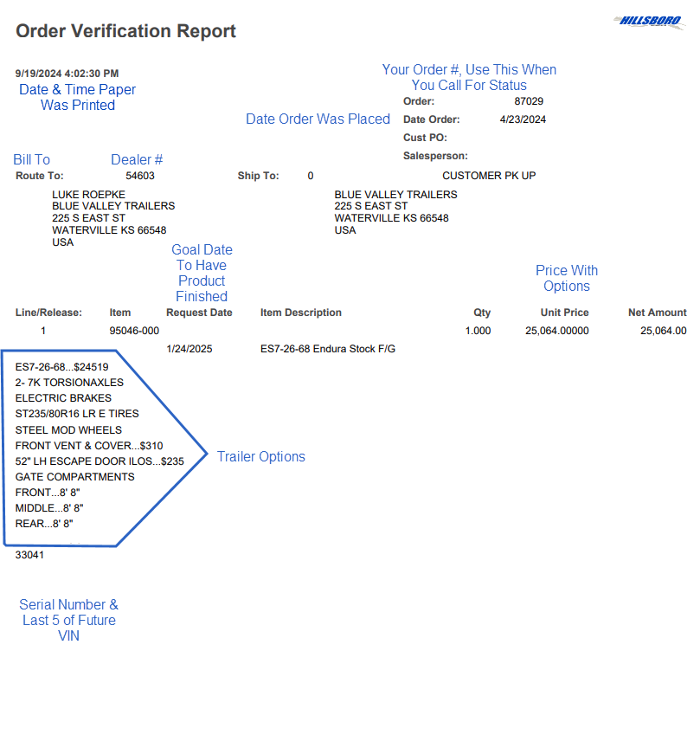Click the net amount 25,064.00
Viewport: 700px width, 735px height.
click(x=663, y=331)
